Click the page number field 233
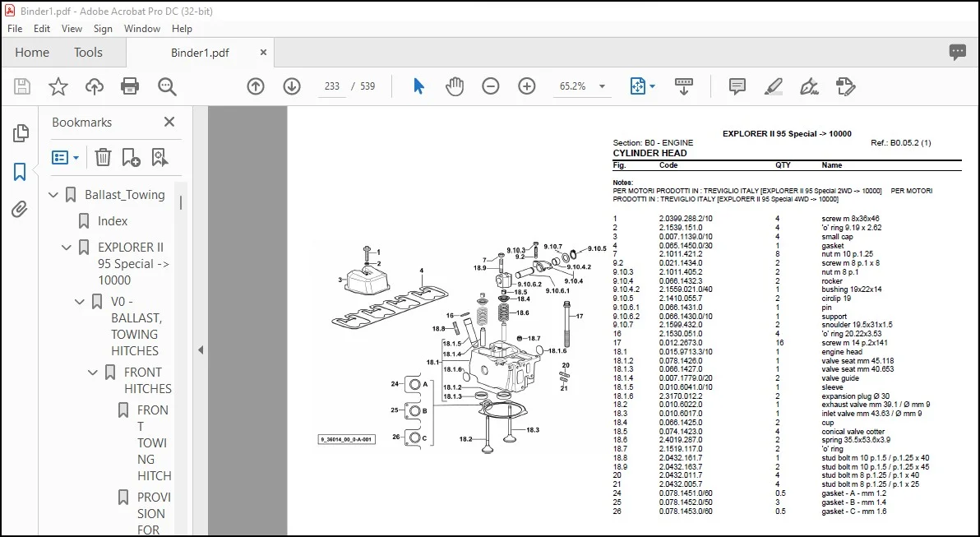Screen dimensions: 980x537 tap(332, 86)
